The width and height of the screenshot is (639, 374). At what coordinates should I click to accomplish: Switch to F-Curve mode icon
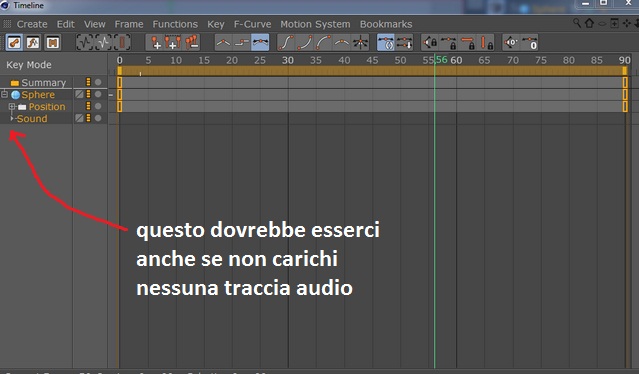pos(33,42)
